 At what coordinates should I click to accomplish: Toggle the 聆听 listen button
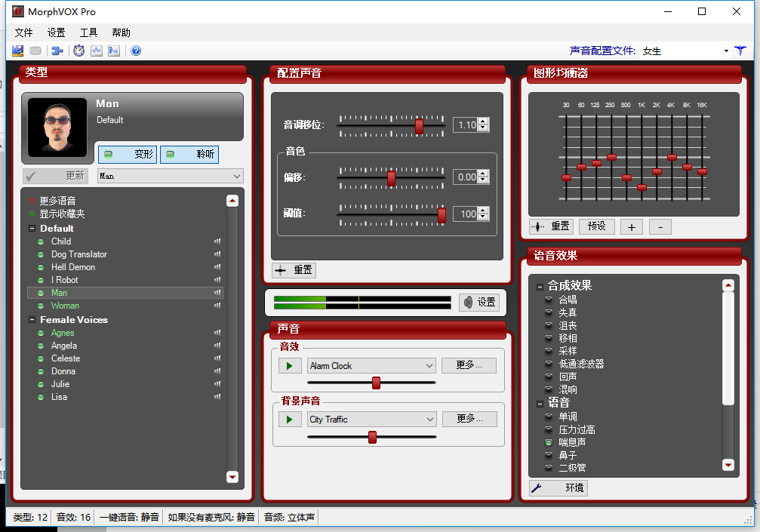189,155
